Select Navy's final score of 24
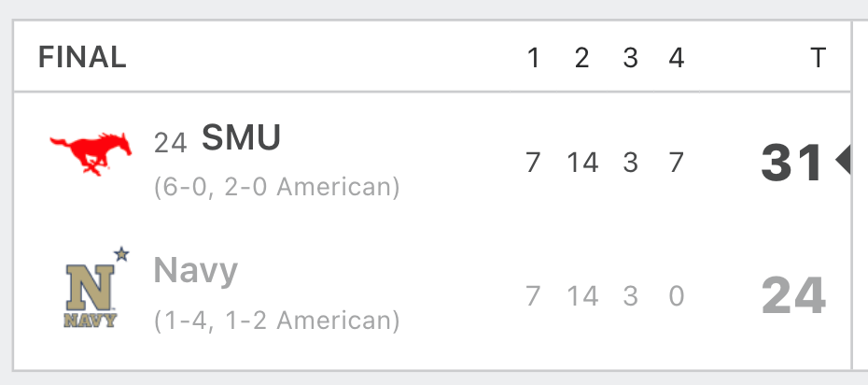 tap(794, 296)
